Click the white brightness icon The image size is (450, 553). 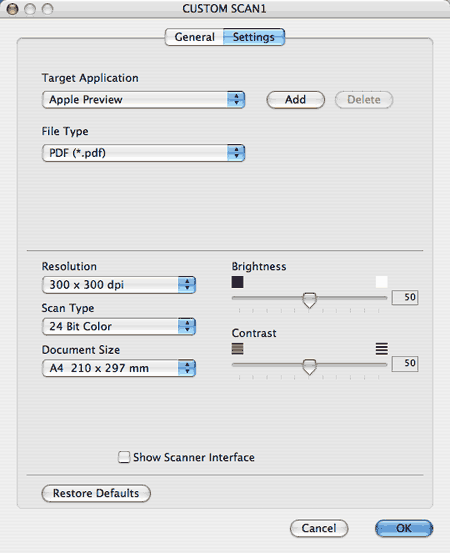tap(382, 282)
